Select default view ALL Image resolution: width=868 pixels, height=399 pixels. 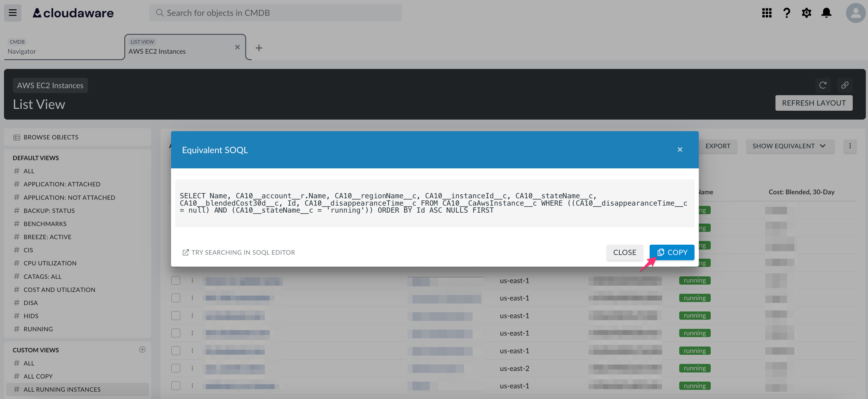pyautogui.click(x=29, y=171)
